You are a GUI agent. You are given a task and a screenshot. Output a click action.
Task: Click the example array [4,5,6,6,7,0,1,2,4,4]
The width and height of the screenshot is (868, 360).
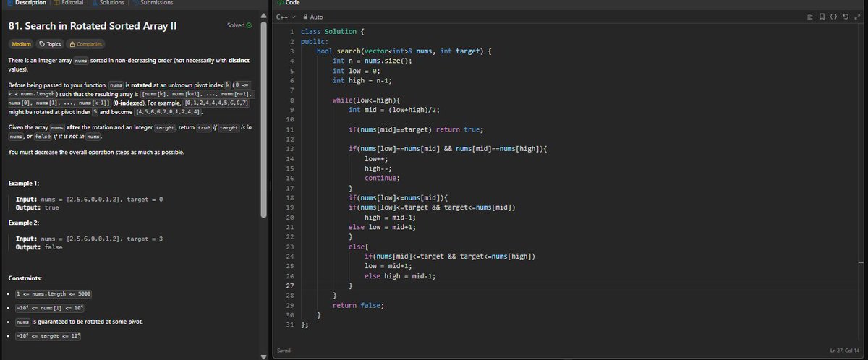(x=169, y=113)
